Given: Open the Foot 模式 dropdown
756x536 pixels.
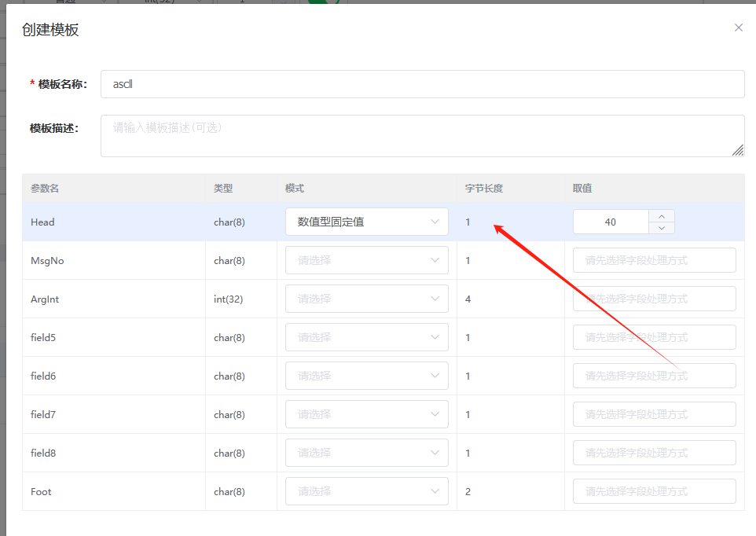Looking at the screenshot, I should pos(366,491).
